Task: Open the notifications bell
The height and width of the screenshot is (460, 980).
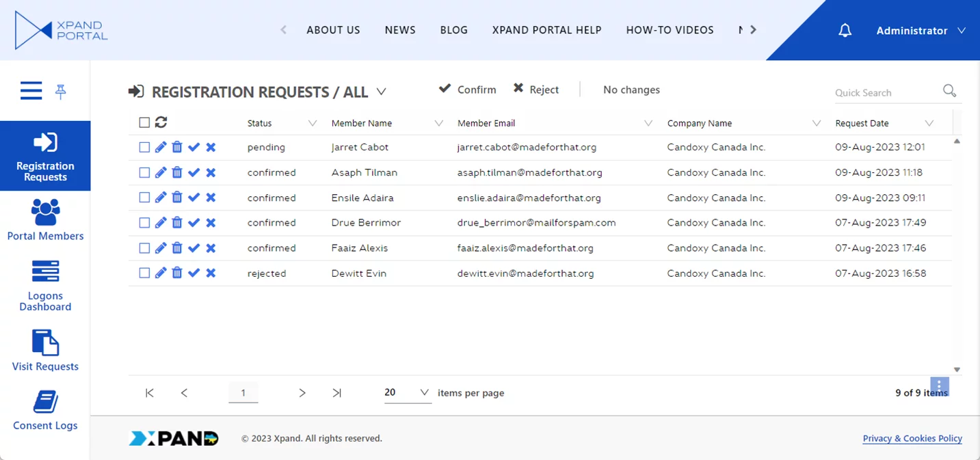Action: [845, 31]
